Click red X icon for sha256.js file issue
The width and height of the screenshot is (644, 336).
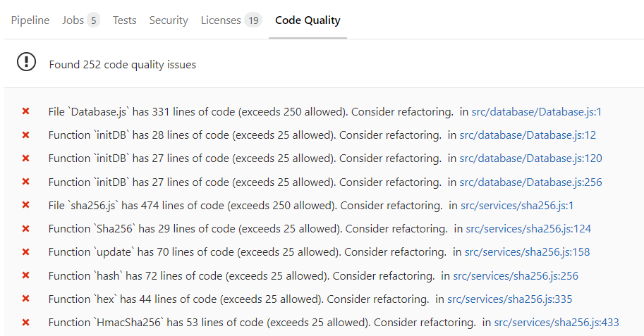(26, 205)
